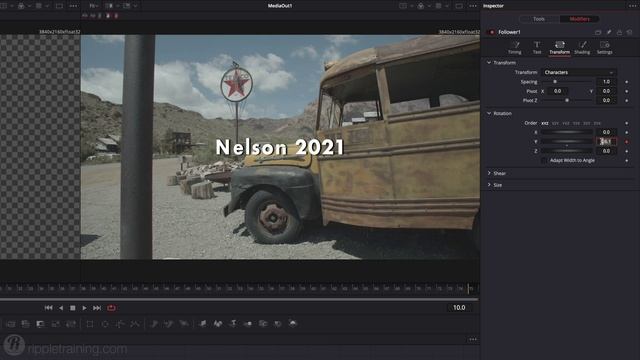Select ZYX rotation order
Image resolution: width=640 pixels, height=360 pixels.
click(597, 123)
